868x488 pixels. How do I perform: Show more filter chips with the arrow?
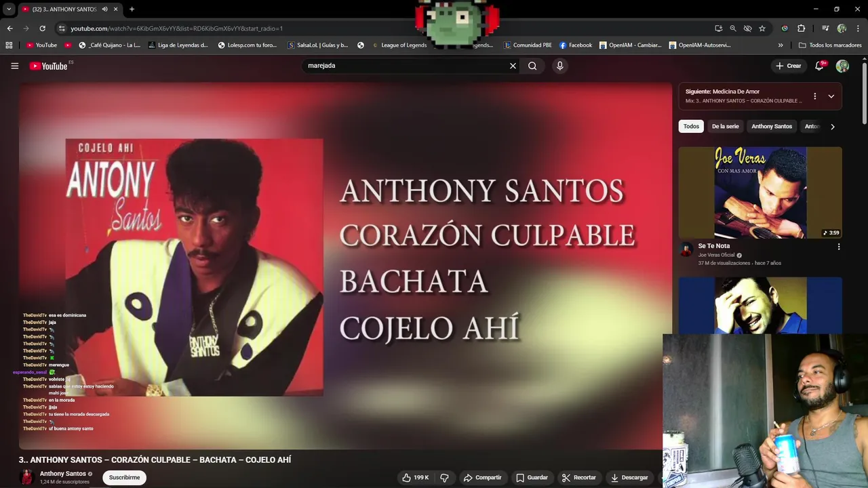[x=833, y=127]
